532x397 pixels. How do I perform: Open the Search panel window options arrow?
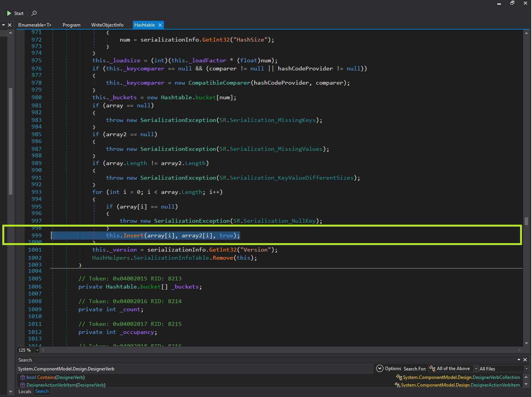click(x=519, y=360)
